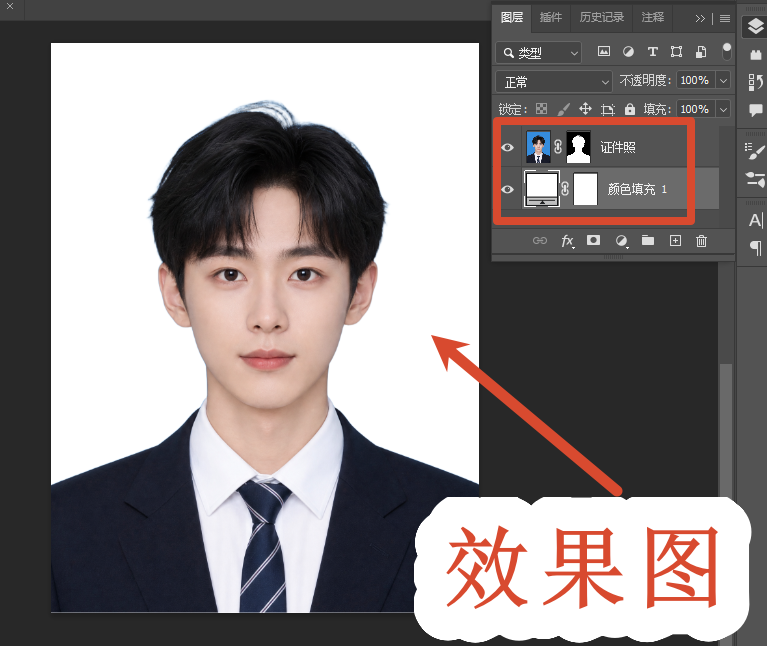Open the paragraph panel pilcrow icon

756,248
